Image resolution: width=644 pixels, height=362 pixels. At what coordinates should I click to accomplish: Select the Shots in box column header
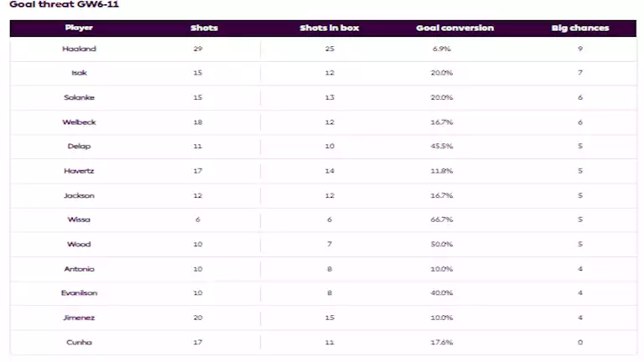point(330,28)
